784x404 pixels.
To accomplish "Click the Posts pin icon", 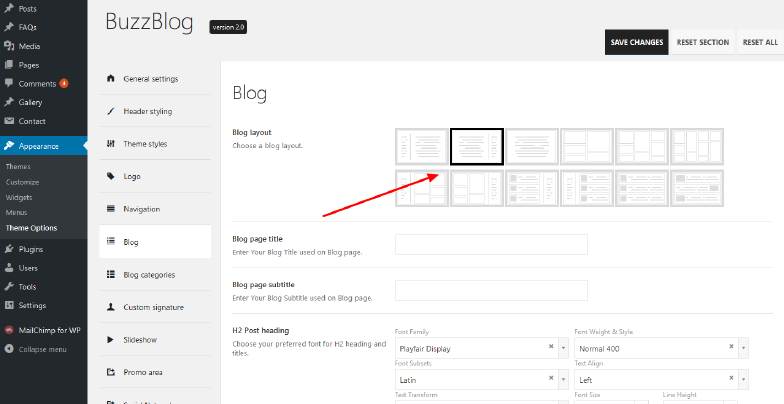I will [x=9, y=8].
